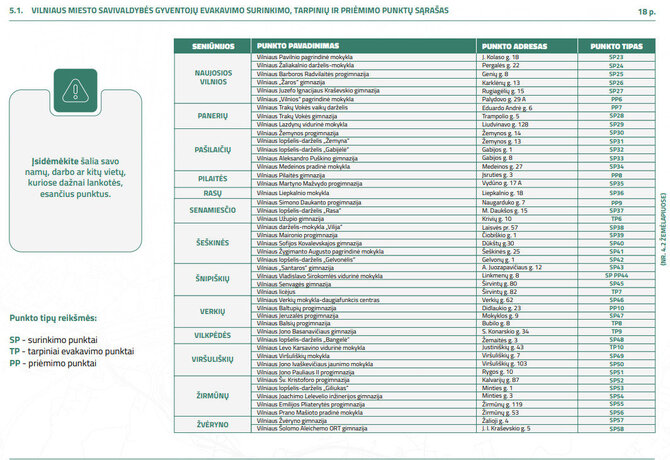
Task: Select 'Vilniaus Liepkalnio mokykla'
Action: pos(293,193)
